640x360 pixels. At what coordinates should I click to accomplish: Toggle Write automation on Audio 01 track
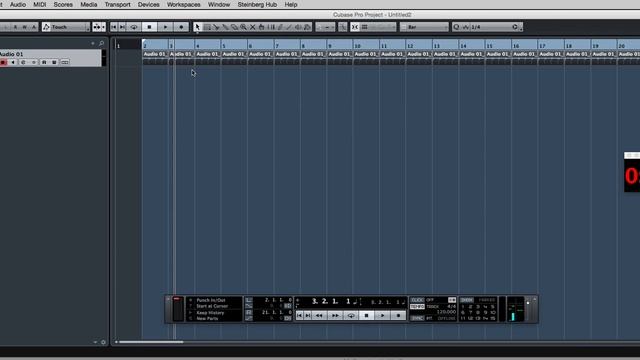click(x=54, y=62)
